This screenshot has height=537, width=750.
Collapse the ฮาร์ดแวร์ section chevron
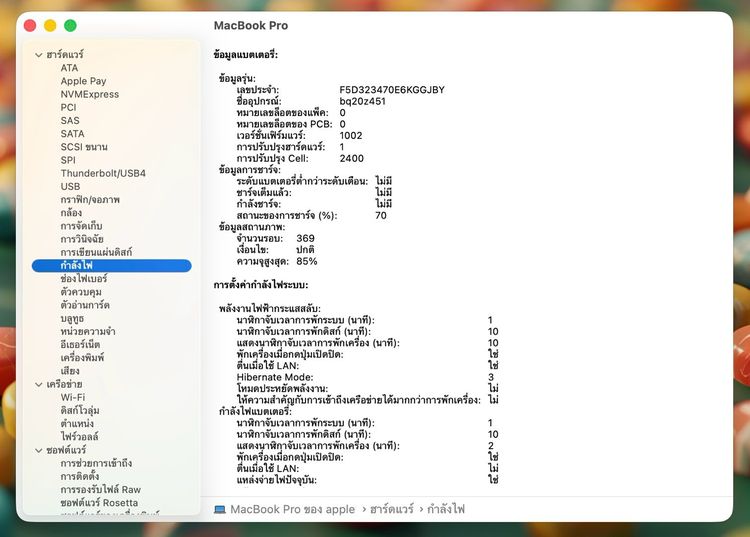[39, 55]
